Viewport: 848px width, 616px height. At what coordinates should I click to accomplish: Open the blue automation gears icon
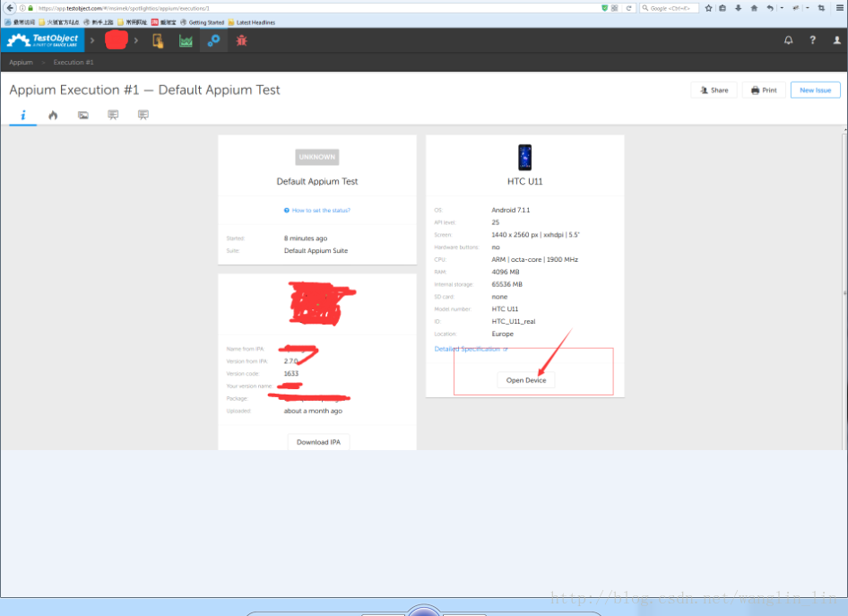pos(213,40)
